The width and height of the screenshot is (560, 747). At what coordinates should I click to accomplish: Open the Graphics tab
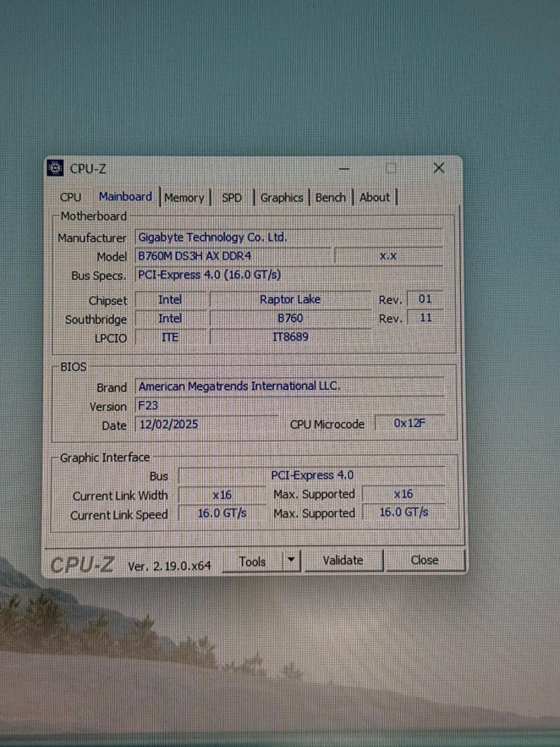click(x=281, y=198)
